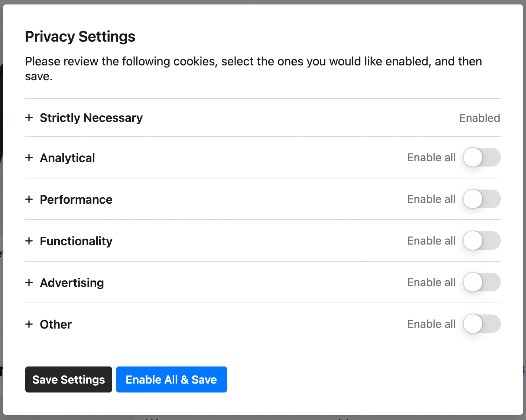The height and width of the screenshot is (420, 526).
Task: Click the Enable All & Save button
Action: [171, 379]
